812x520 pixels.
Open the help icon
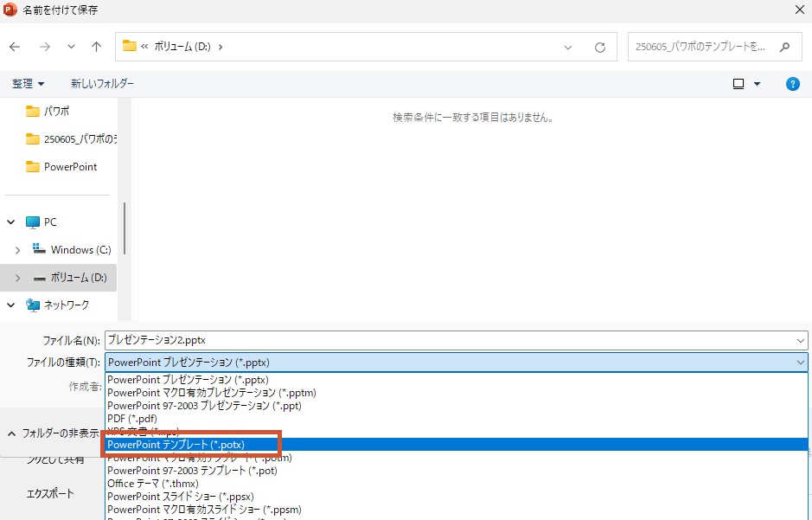click(x=792, y=84)
